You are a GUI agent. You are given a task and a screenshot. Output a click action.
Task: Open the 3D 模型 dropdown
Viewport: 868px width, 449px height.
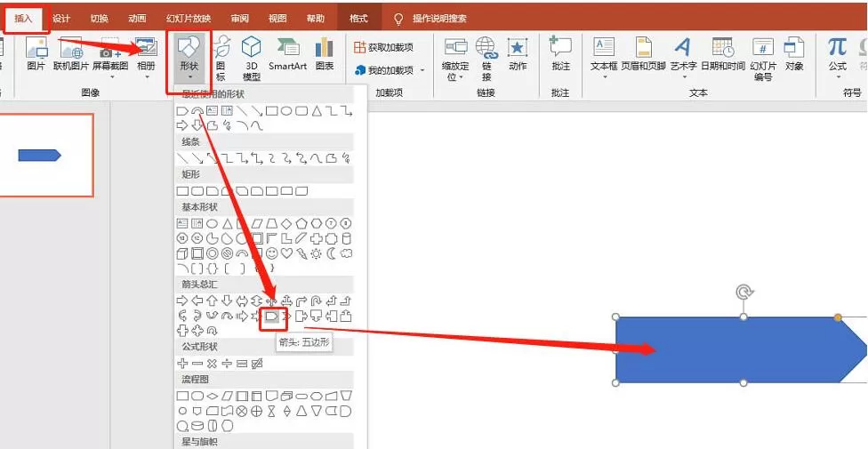252,59
